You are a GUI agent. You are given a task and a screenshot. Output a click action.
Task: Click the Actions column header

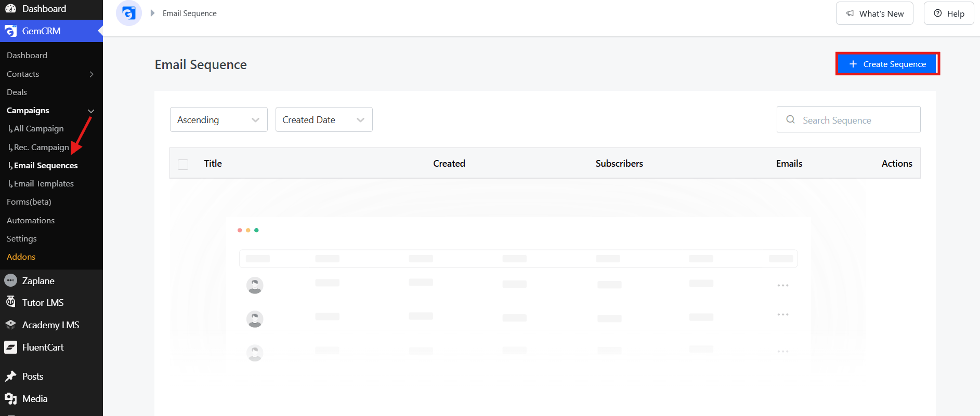897,164
